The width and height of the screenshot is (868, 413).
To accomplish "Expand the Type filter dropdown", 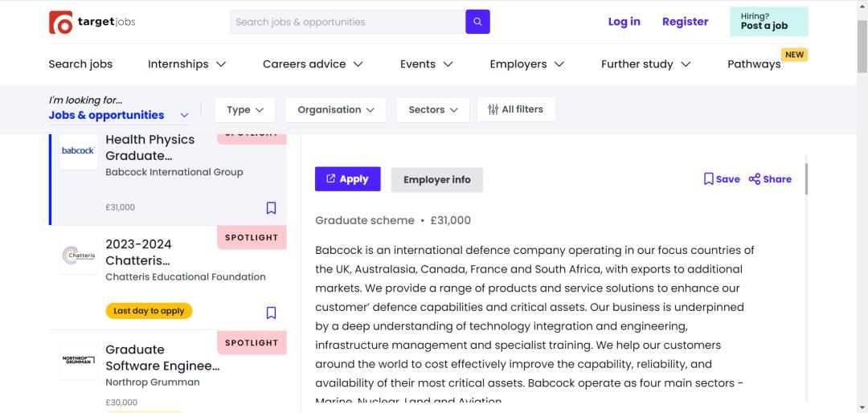I will pos(245,110).
